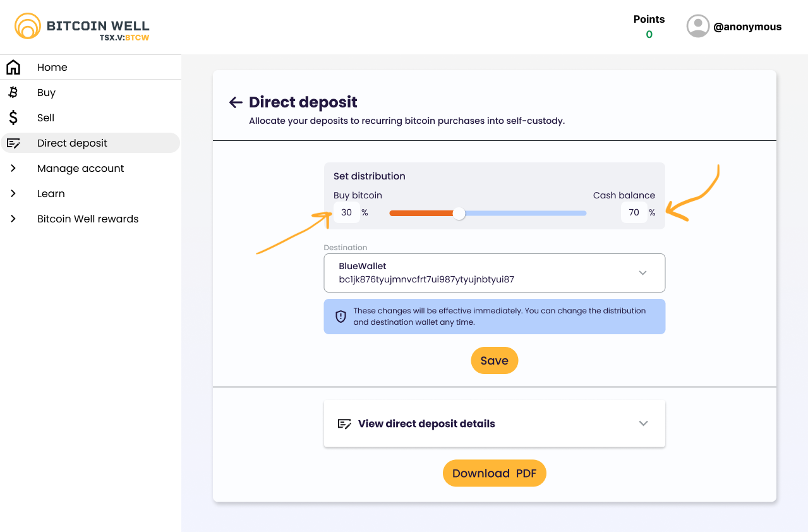Screen dimensions: 808x532
Task: Click the shield icon in the info banner
Action: click(341, 317)
